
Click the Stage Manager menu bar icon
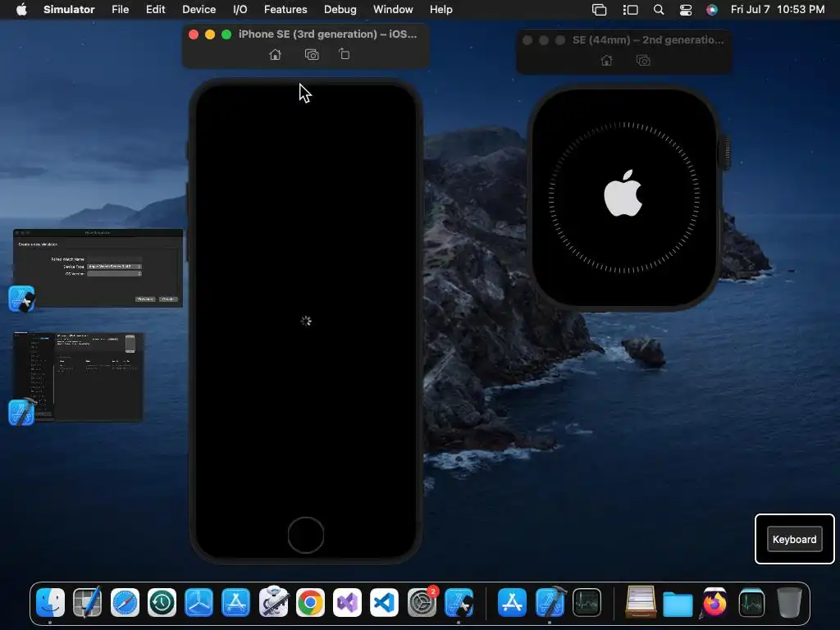[x=631, y=10]
